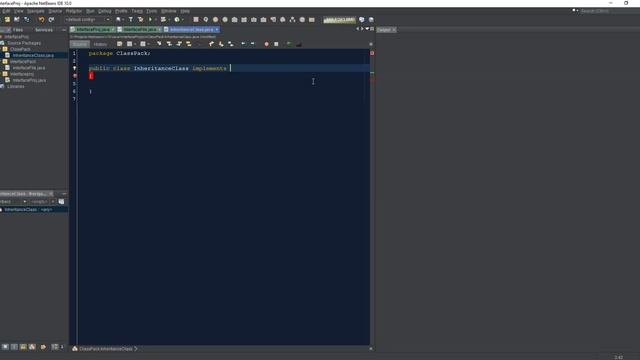Close the InheritanceClass.java editor tab
The width and height of the screenshot is (640, 360).
(217, 29)
